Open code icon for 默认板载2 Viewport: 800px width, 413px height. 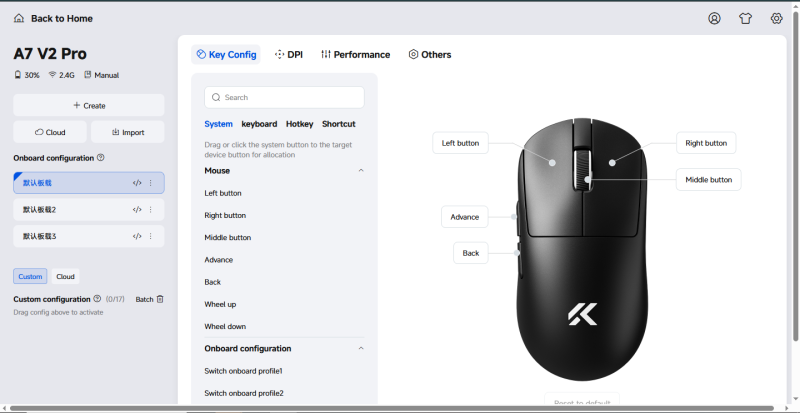[137, 209]
